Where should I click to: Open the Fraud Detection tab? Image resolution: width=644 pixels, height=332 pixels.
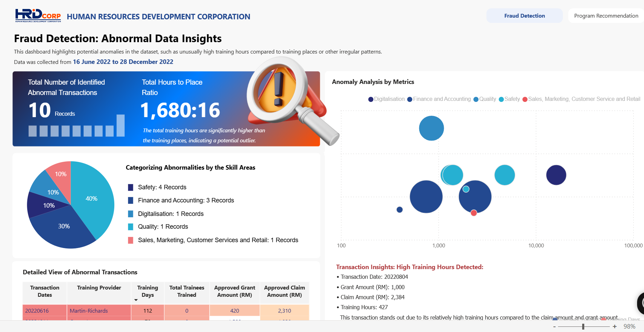pos(524,16)
